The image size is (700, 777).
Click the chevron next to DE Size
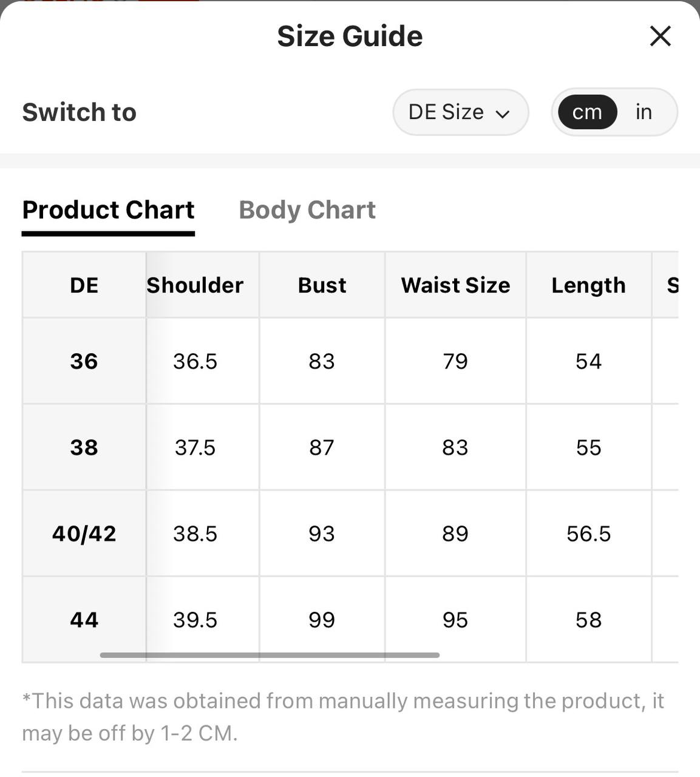tap(502, 114)
